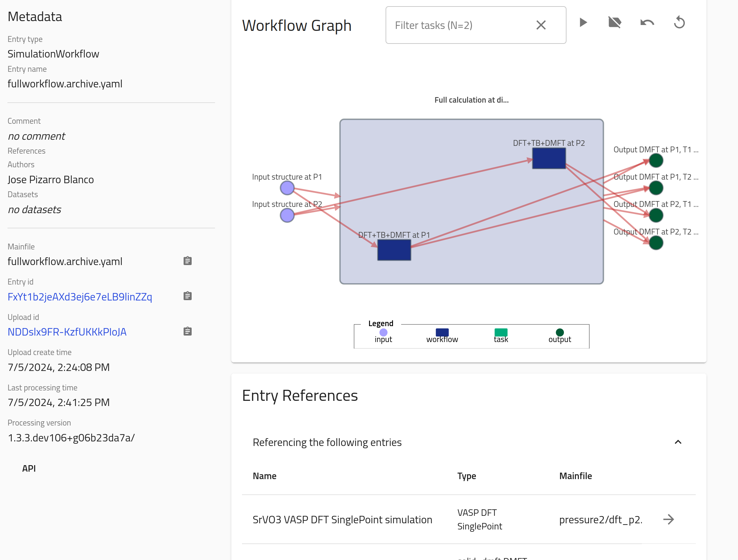738x560 pixels.
Task: Toggle the hide labels icon
Action: (615, 23)
